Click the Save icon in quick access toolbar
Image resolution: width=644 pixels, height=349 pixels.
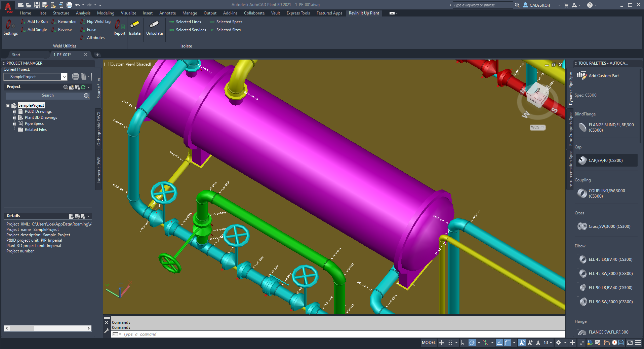pyautogui.click(x=37, y=5)
